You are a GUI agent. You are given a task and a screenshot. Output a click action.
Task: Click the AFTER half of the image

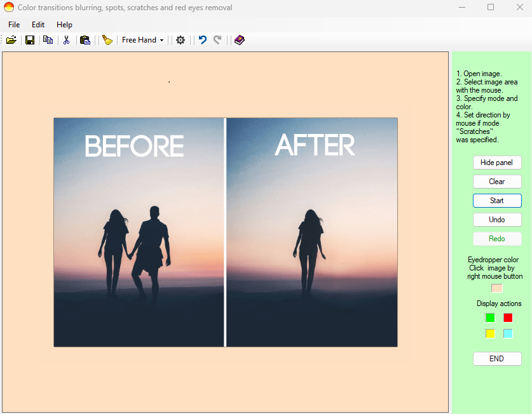(311, 232)
